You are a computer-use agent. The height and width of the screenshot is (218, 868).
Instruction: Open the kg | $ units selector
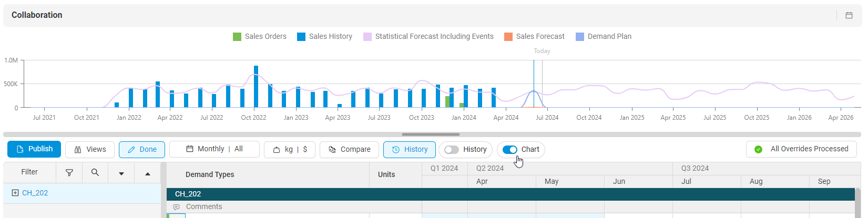click(x=290, y=150)
